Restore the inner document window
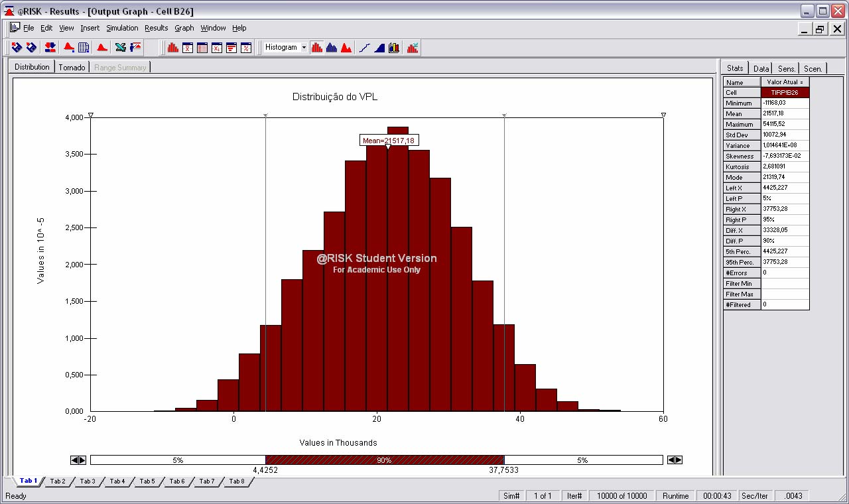This screenshot has height=504, width=849. (820, 29)
